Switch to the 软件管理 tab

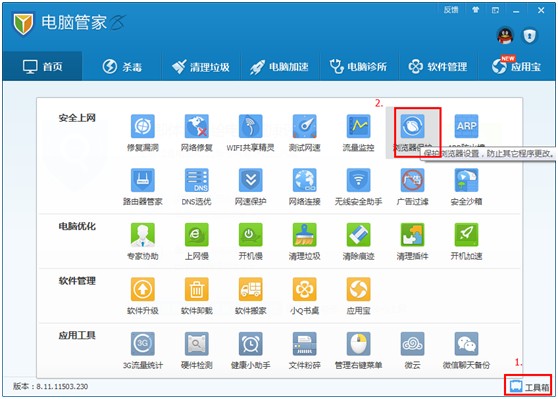pyautogui.click(x=438, y=67)
